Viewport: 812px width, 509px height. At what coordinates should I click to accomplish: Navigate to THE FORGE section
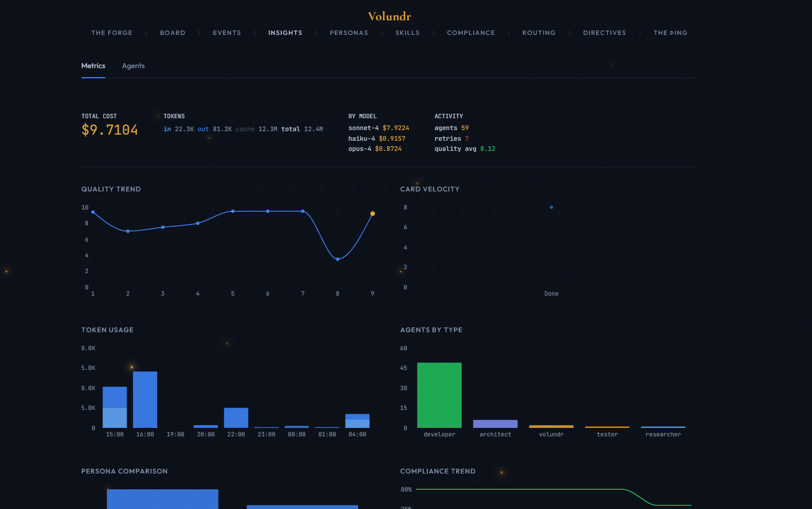tap(111, 33)
